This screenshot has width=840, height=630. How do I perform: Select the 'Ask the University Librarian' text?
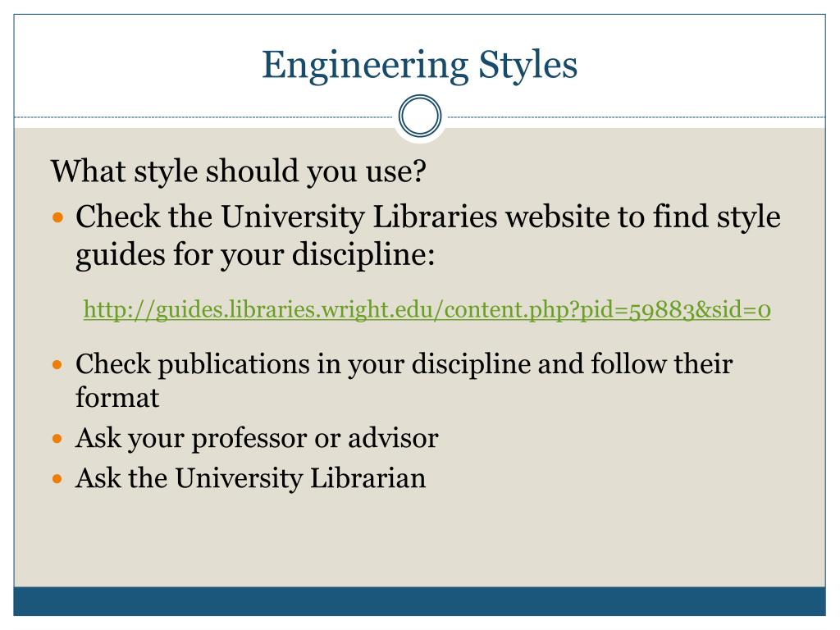[x=251, y=478]
